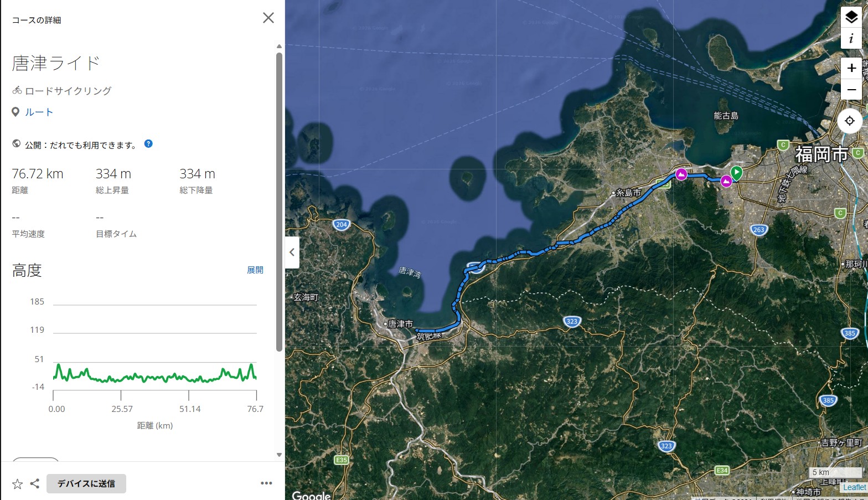Click the purple waypoint marker near Itoshima
The height and width of the screenshot is (500, 868).
pyautogui.click(x=681, y=174)
